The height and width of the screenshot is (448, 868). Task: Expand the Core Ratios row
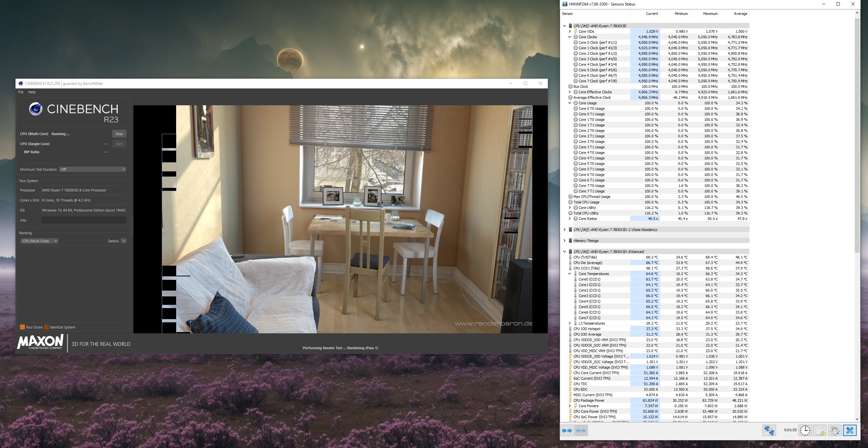point(570,218)
